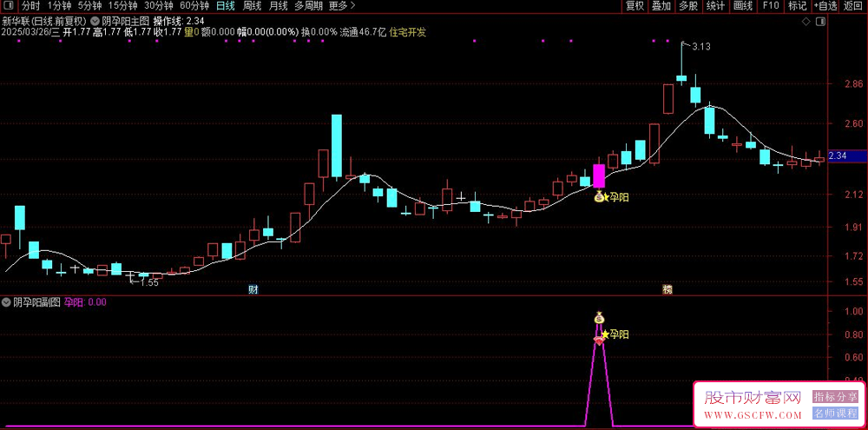The image size is (868, 430).
Task: Switch to 5分钟 chart period
Action: click(x=89, y=6)
